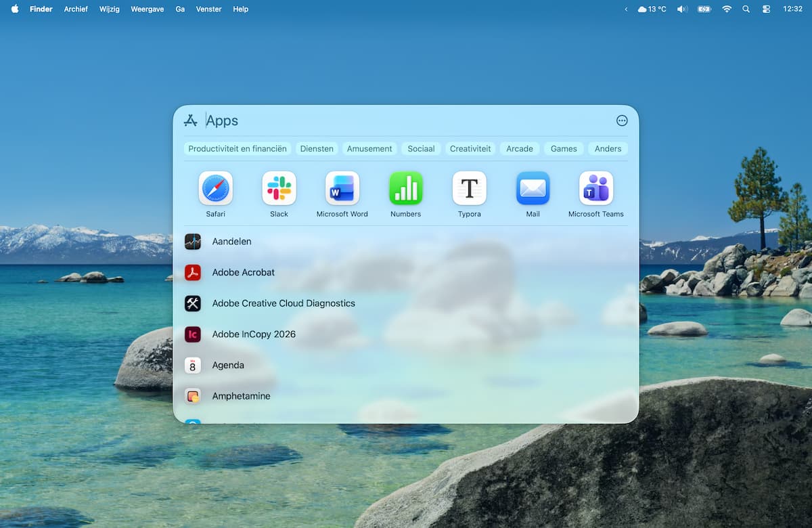
Task: Filter apps by Creativiteit category
Action: click(x=470, y=148)
